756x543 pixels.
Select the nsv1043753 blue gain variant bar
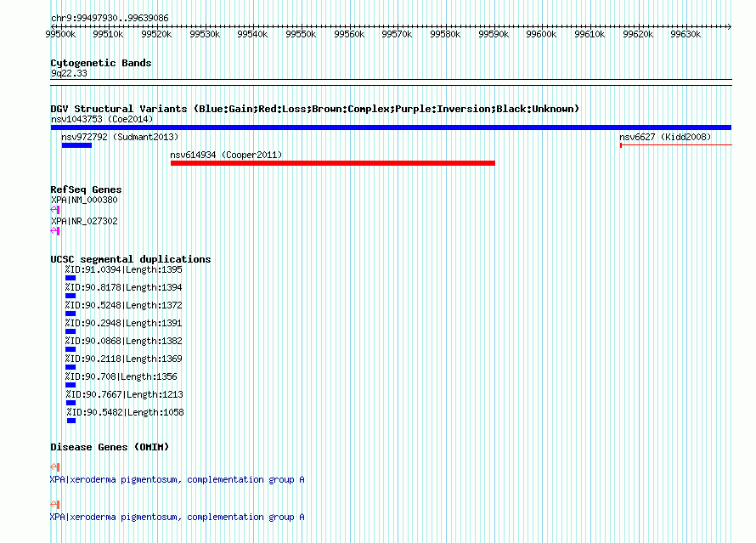[391, 127]
